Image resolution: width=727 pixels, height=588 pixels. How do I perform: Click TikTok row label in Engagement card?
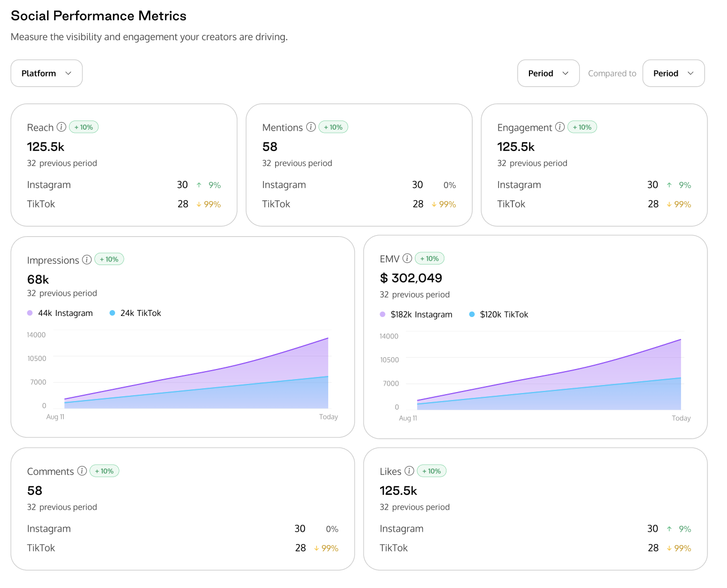point(511,204)
